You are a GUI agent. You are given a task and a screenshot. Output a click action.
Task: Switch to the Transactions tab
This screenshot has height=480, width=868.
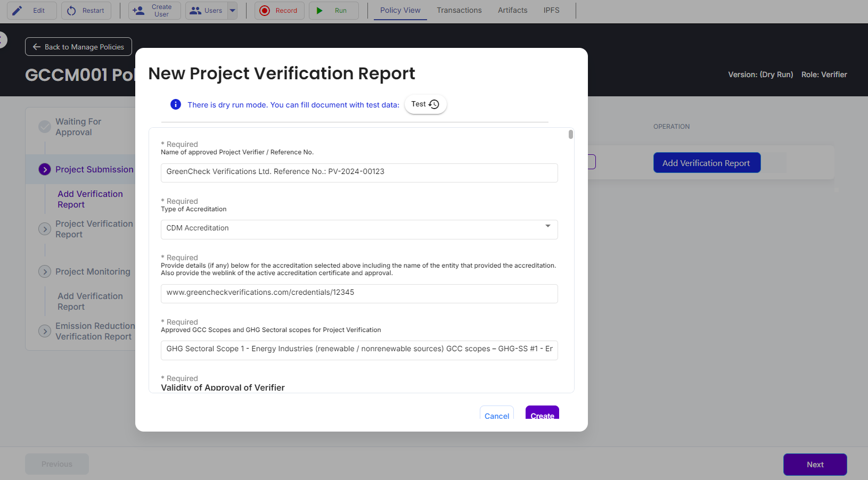click(459, 10)
